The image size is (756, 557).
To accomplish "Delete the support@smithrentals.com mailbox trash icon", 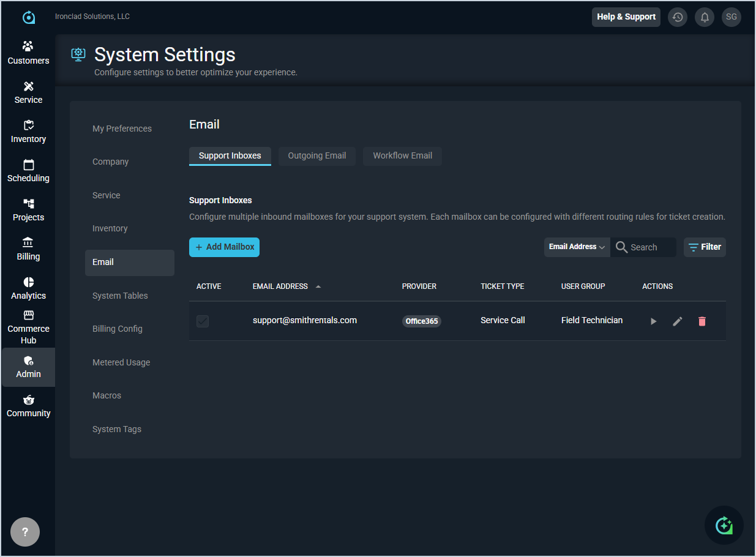I will click(x=702, y=321).
